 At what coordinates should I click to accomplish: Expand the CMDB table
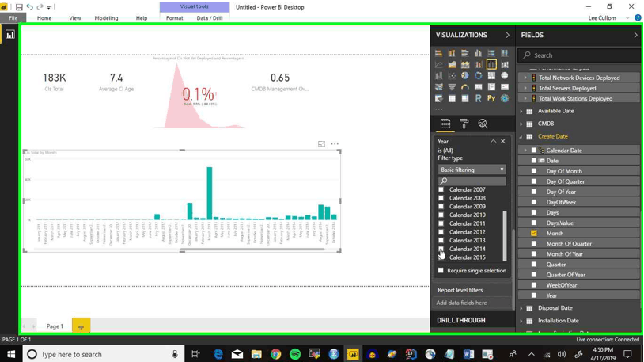pos(521,124)
